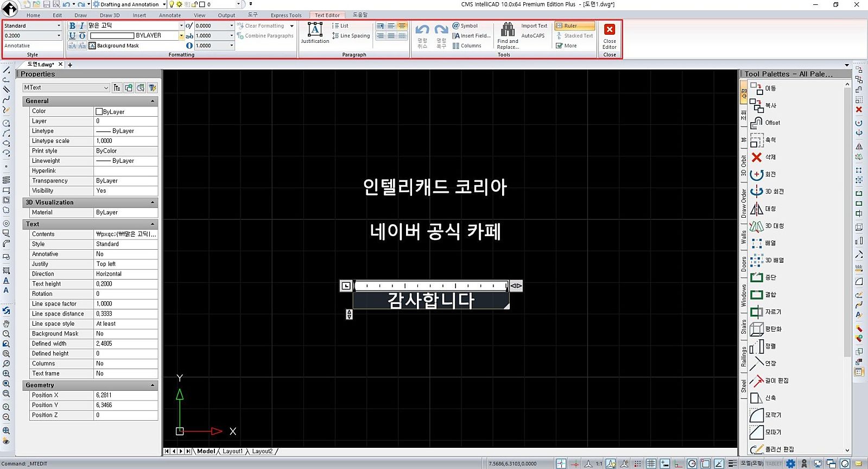The width and height of the screenshot is (868, 469).
Task: Select the 모깎기 (Fillet) tool in Tool Palettes
Action: tap(765, 415)
